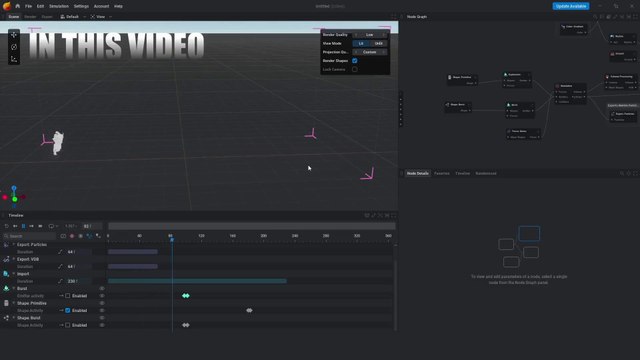Toggle visibility eye for Shape Primitive row
This screenshot has height=360, width=640.
pyautogui.click(x=102, y=303)
